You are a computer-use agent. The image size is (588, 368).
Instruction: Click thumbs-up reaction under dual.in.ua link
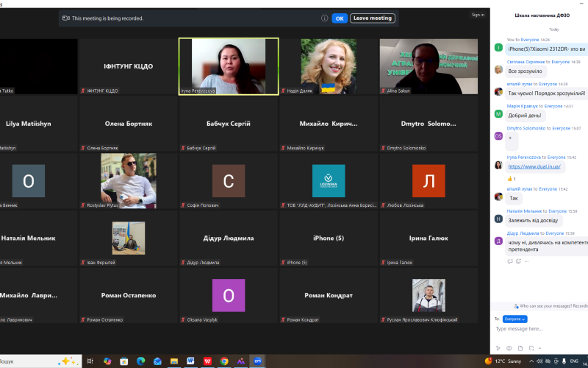click(x=511, y=179)
